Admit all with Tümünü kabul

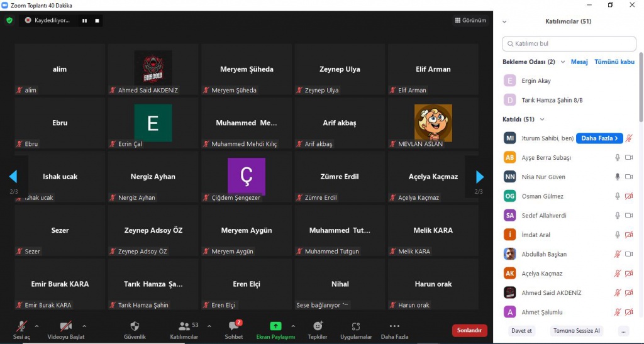point(614,62)
